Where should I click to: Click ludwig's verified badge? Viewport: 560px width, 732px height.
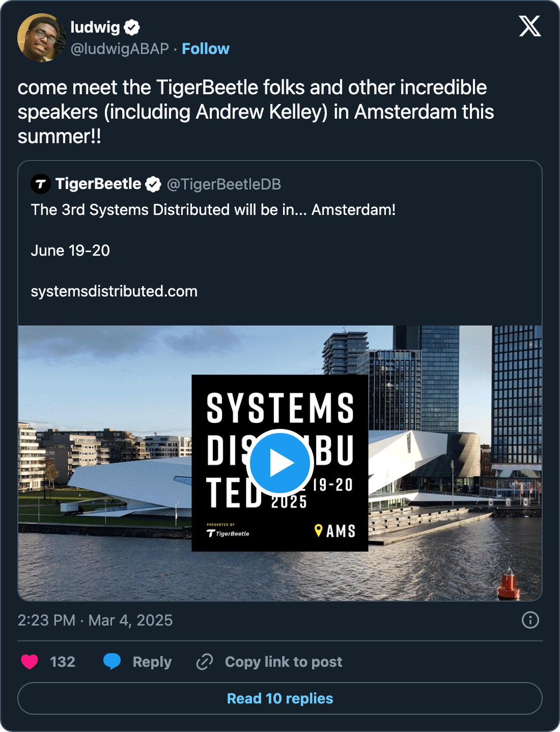132,28
